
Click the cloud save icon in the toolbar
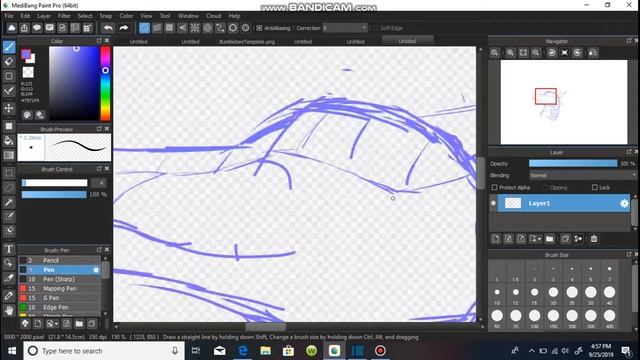tap(11, 28)
